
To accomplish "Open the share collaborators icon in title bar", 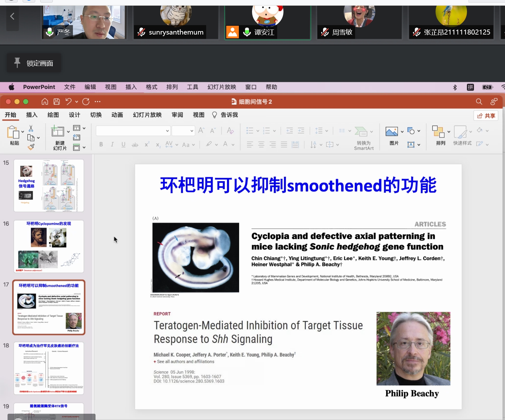I will click(494, 101).
